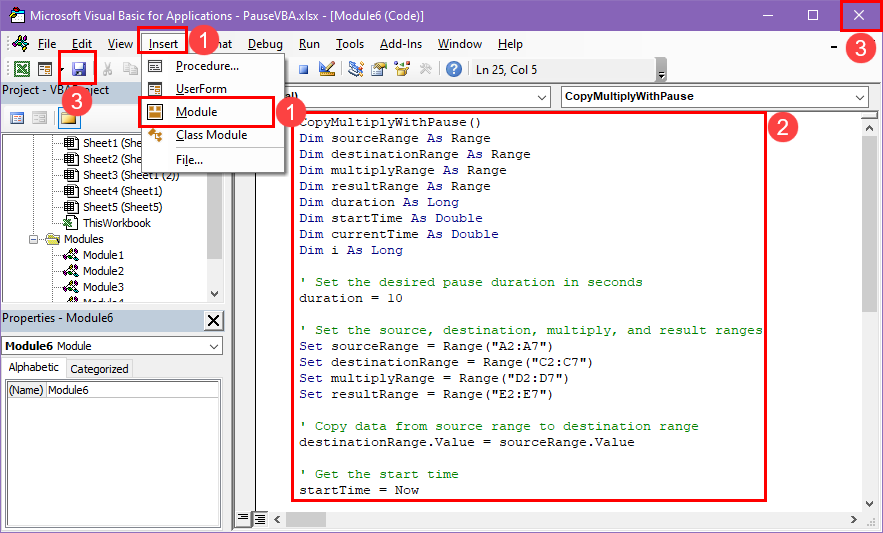Open the Run menu
883x533 pixels.
click(309, 44)
